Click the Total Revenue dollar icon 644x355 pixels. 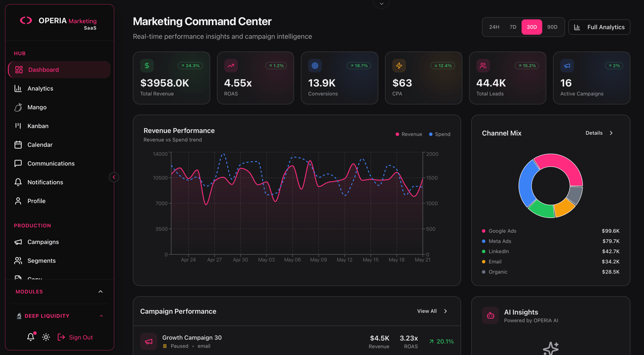pyautogui.click(x=147, y=65)
